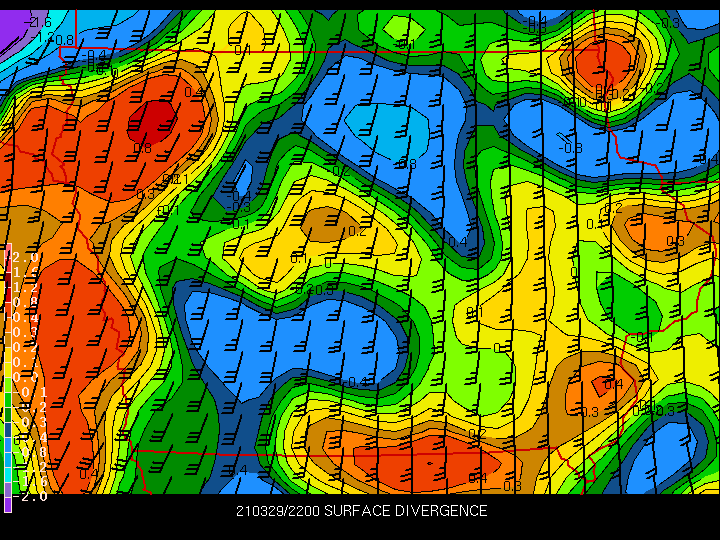Click the 0.4 label inside the lower-right orange region

click(x=614, y=384)
